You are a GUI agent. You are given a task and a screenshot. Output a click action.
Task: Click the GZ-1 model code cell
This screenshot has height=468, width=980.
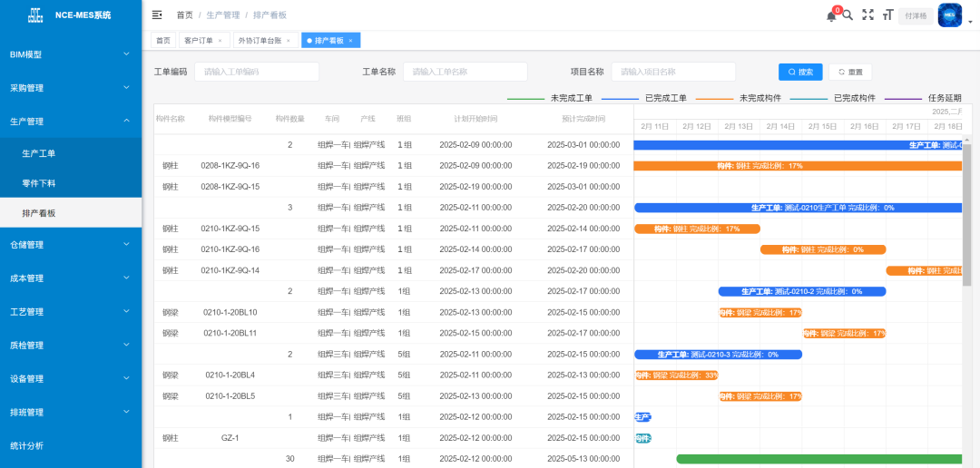230,438
